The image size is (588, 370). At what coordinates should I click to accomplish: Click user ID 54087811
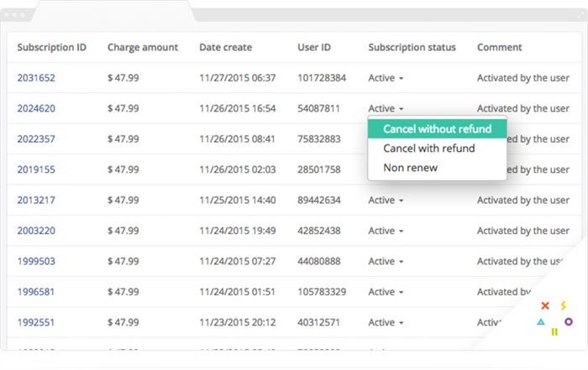[x=318, y=108]
